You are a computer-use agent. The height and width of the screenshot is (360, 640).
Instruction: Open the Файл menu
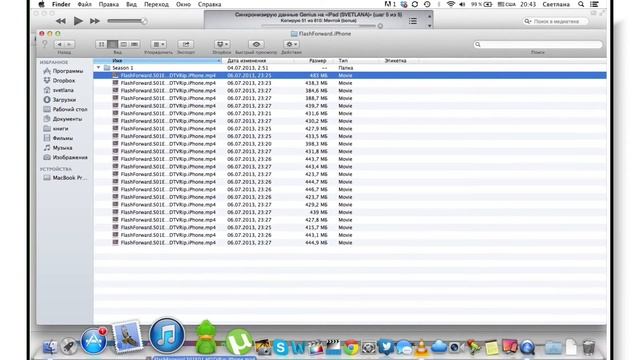(84, 4)
